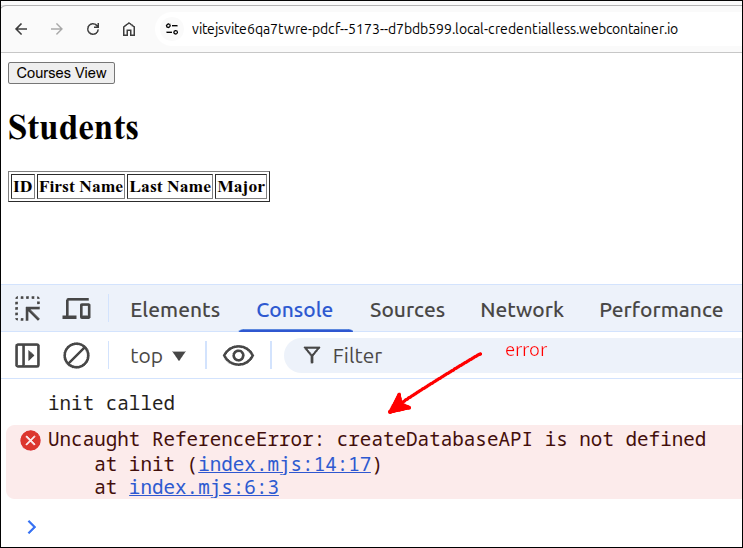Activate the inspect element picker icon

click(x=28, y=309)
